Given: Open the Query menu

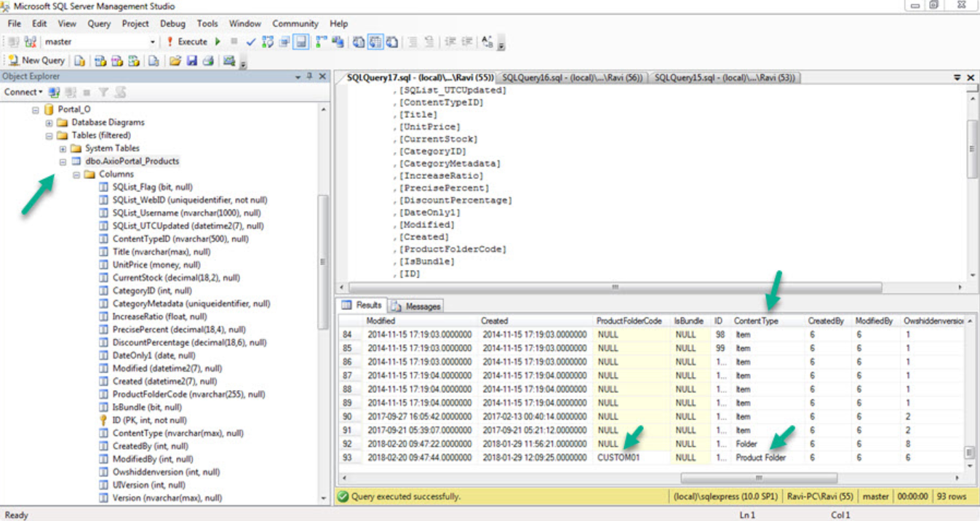Looking at the screenshot, I should 99,23.
